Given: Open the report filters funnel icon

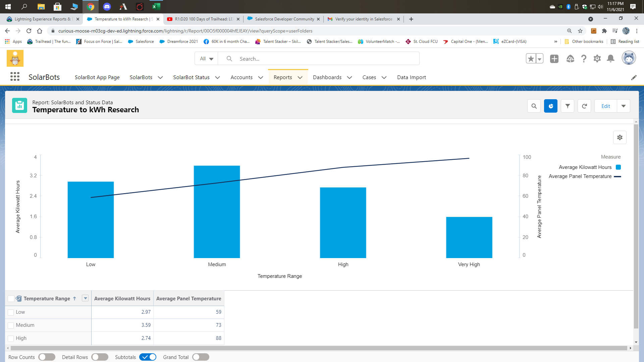Looking at the screenshot, I should (568, 106).
